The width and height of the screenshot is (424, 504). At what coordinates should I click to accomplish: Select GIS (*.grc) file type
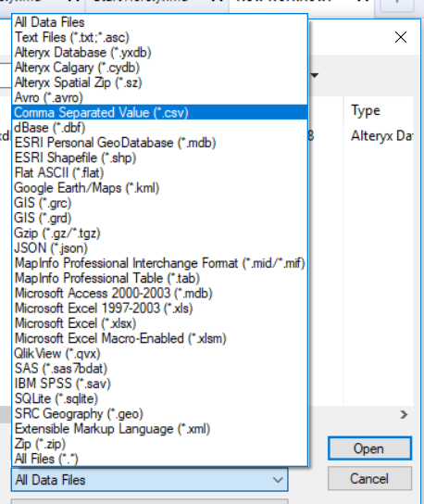tap(159, 203)
